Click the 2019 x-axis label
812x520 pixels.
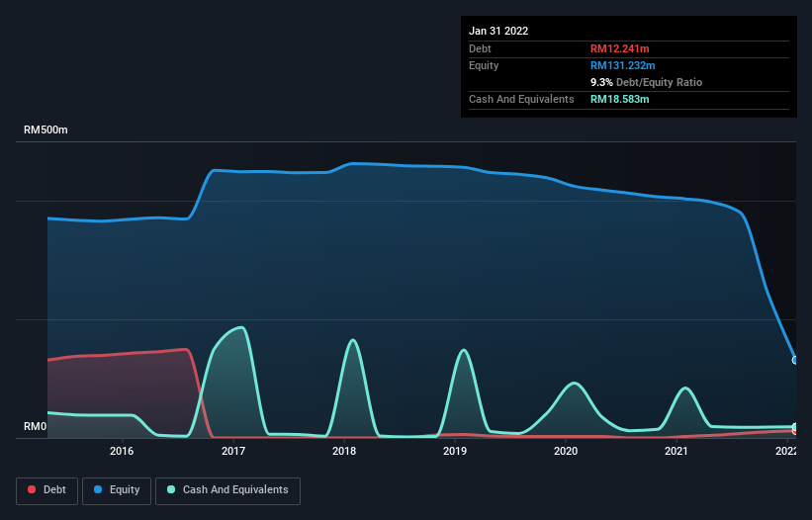pos(455,451)
